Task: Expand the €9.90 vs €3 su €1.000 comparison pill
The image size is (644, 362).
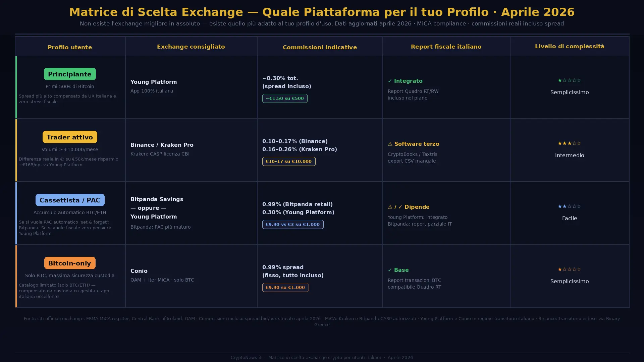Action: [x=292, y=224]
